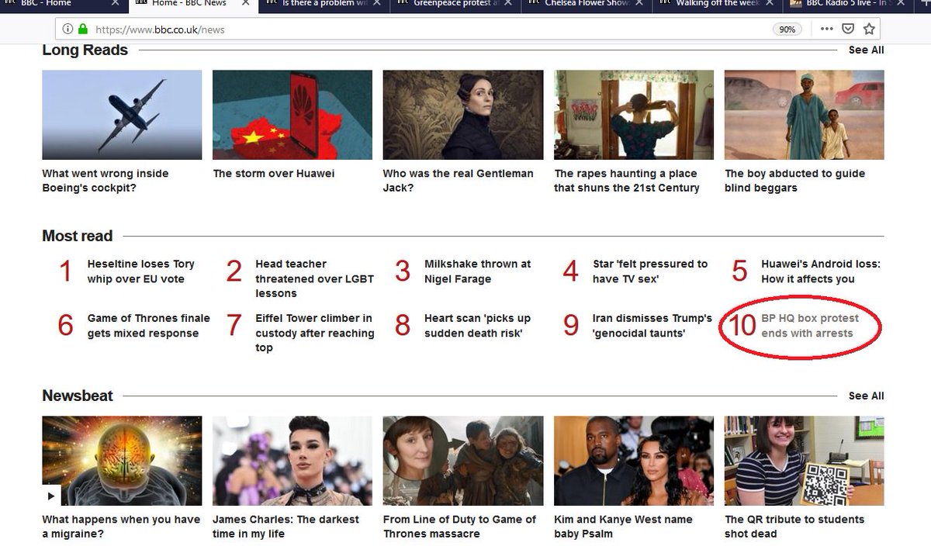Open the page actions three-dots menu
The image size is (931, 560).
tap(826, 29)
